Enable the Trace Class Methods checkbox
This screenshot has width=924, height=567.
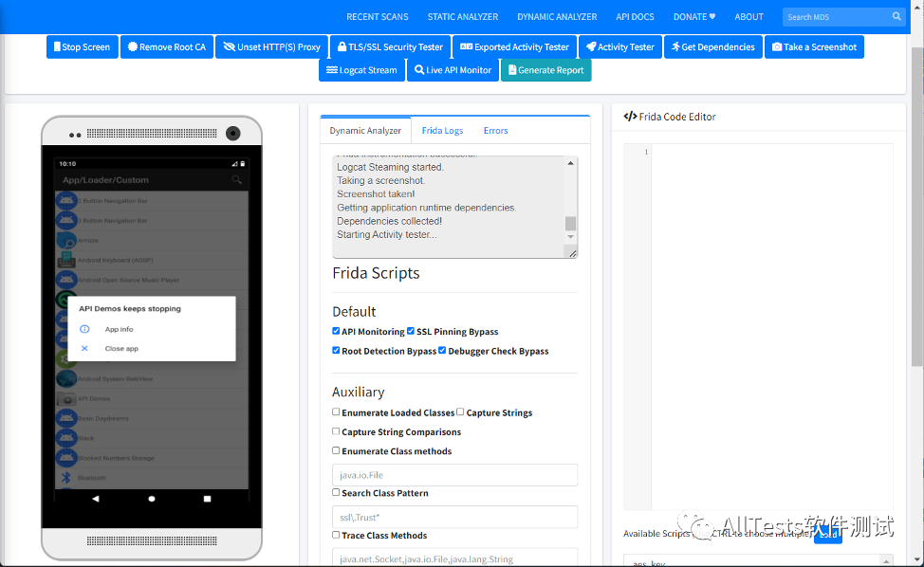pyautogui.click(x=336, y=535)
